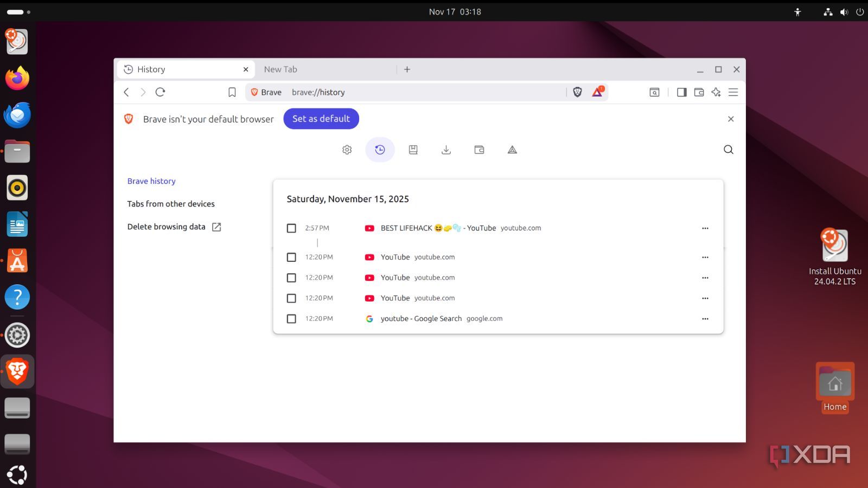Open more actions for first YouTube entry

coord(705,257)
